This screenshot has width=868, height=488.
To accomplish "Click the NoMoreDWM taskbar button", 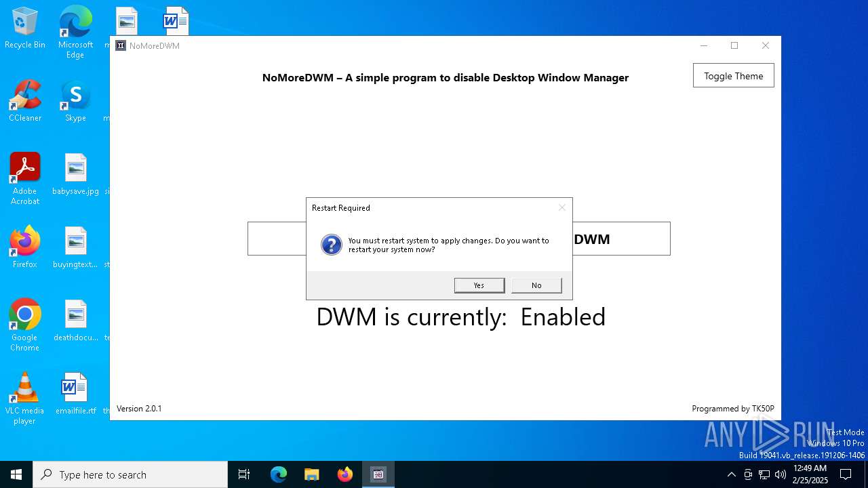I will [x=378, y=474].
